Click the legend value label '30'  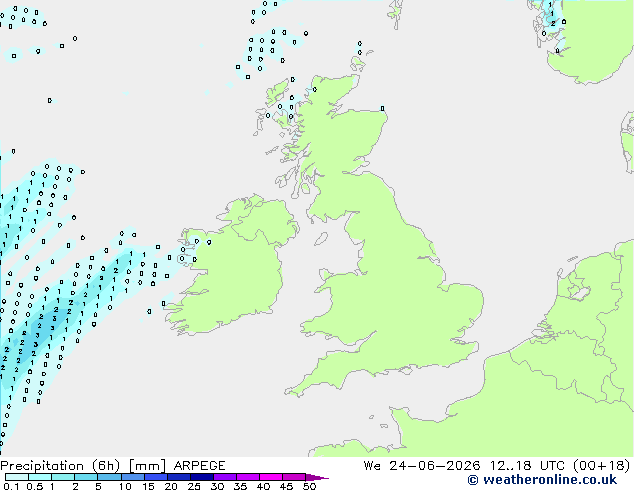click(217, 486)
